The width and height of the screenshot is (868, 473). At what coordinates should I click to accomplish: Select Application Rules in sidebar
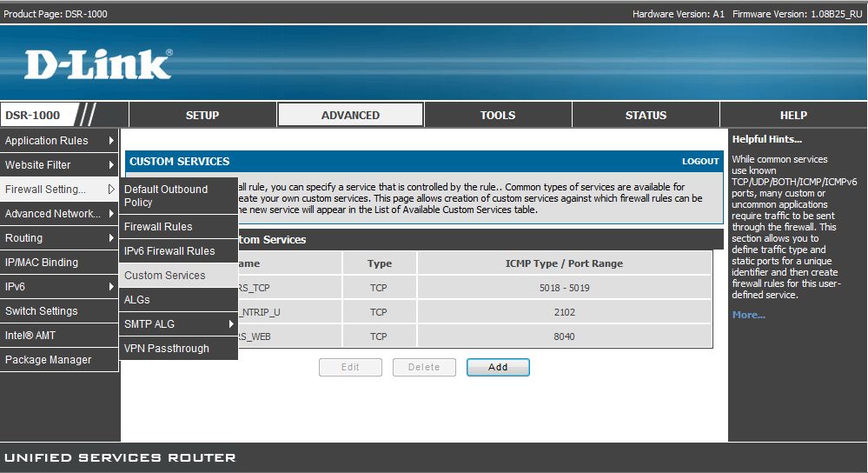click(x=59, y=141)
